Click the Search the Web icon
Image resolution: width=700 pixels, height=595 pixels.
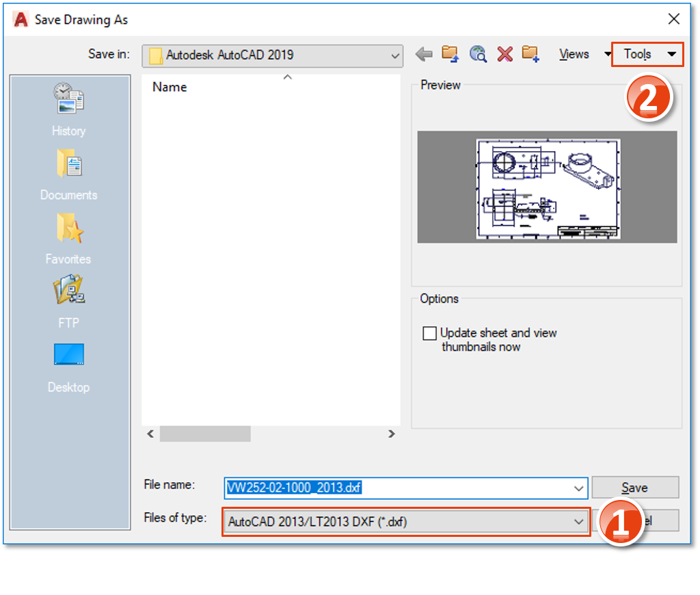coord(478,55)
